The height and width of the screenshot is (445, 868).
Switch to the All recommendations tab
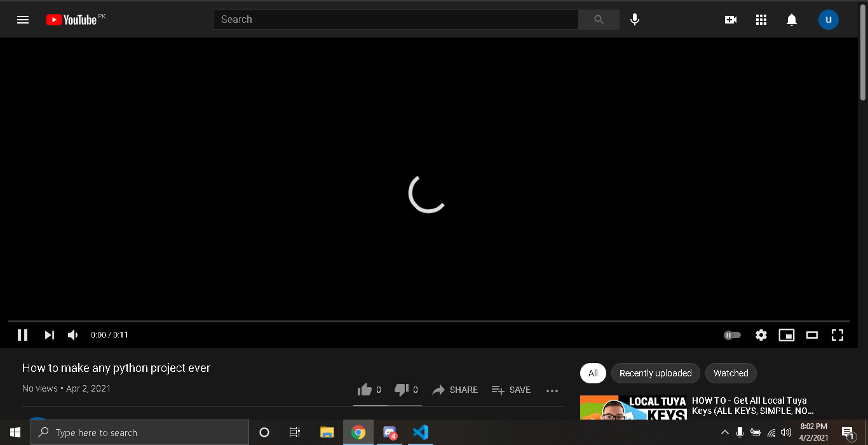(593, 373)
